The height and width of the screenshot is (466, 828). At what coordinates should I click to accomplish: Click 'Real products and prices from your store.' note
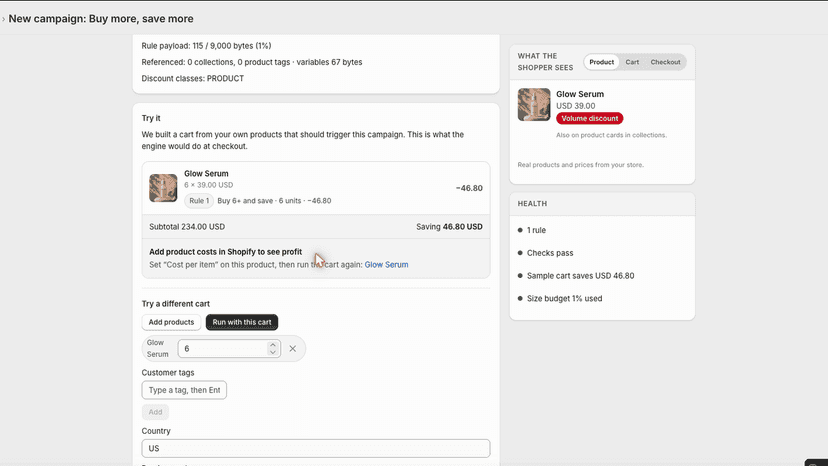(580, 165)
